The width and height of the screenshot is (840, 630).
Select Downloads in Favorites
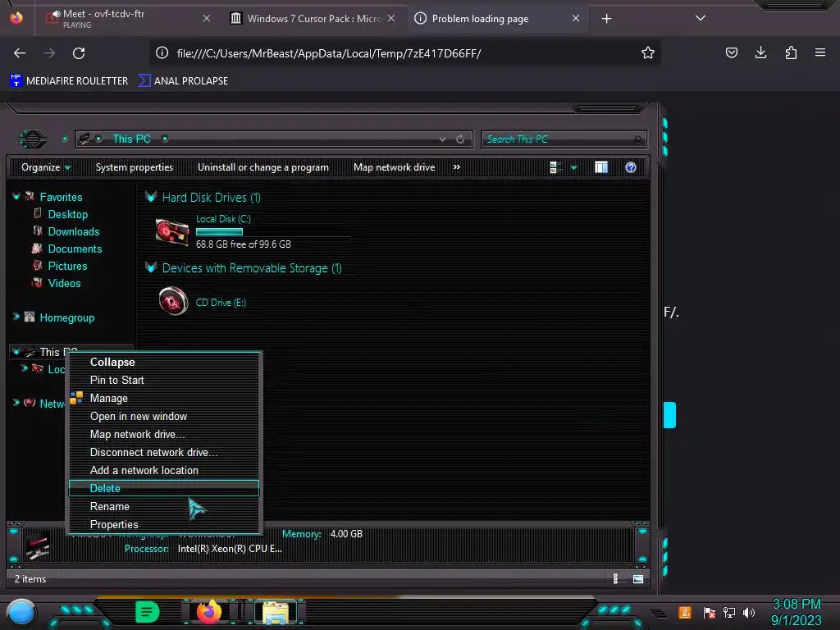point(74,231)
